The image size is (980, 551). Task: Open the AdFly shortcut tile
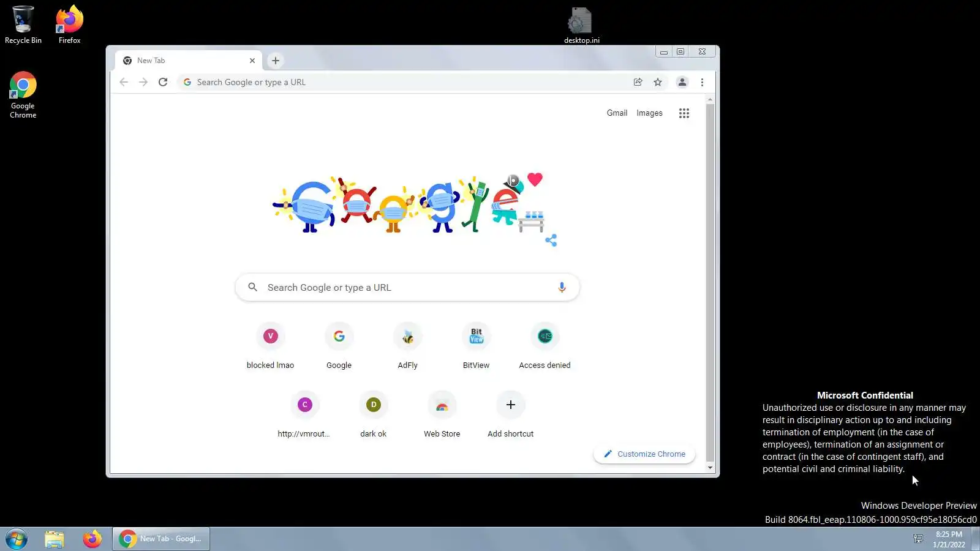407,347
